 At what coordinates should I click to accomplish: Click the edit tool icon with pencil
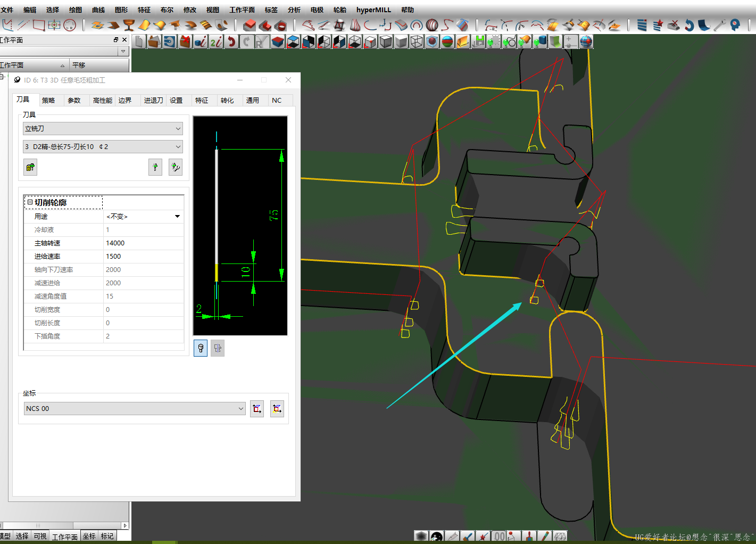coord(176,167)
